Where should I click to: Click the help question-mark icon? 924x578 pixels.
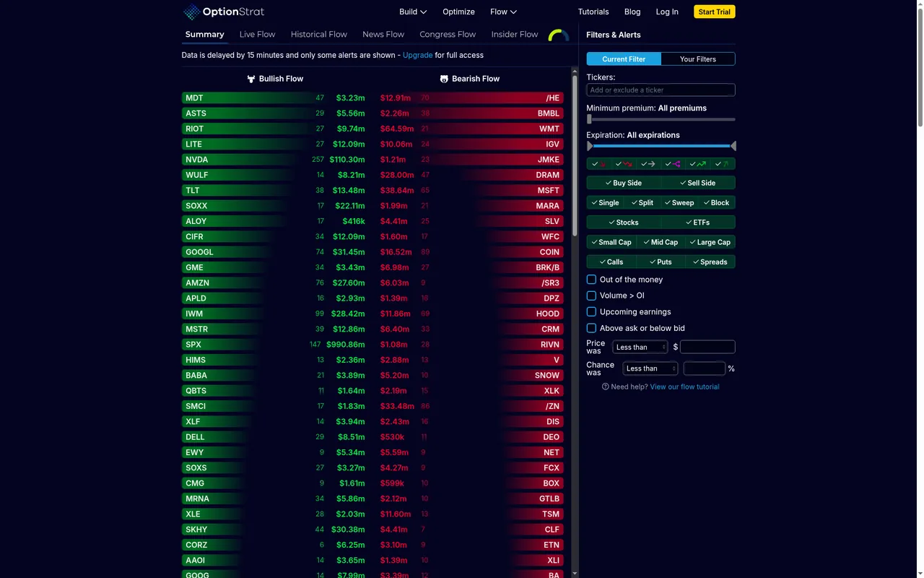click(x=606, y=387)
